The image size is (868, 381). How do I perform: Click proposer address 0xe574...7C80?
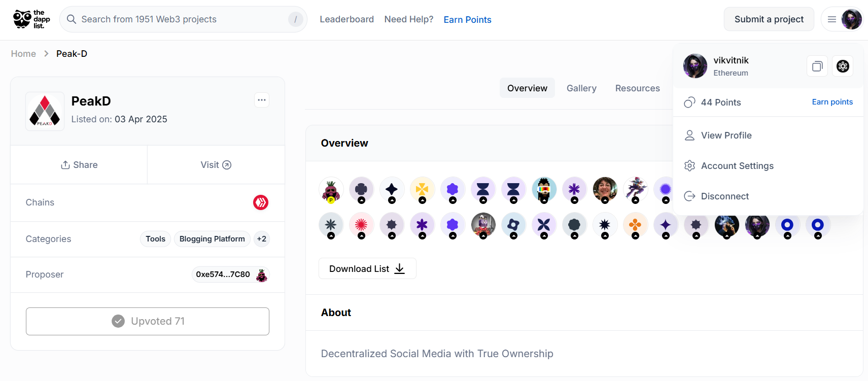[x=223, y=274]
